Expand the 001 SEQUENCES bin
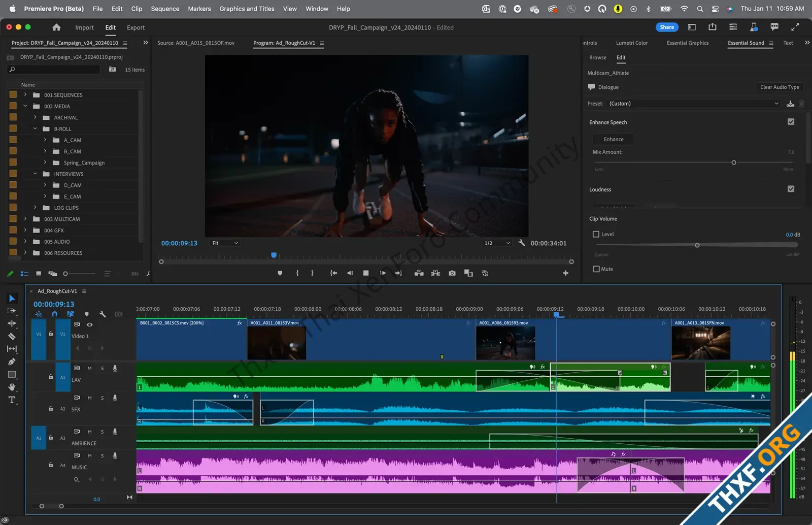The height and width of the screenshot is (525, 812). coord(25,95)
